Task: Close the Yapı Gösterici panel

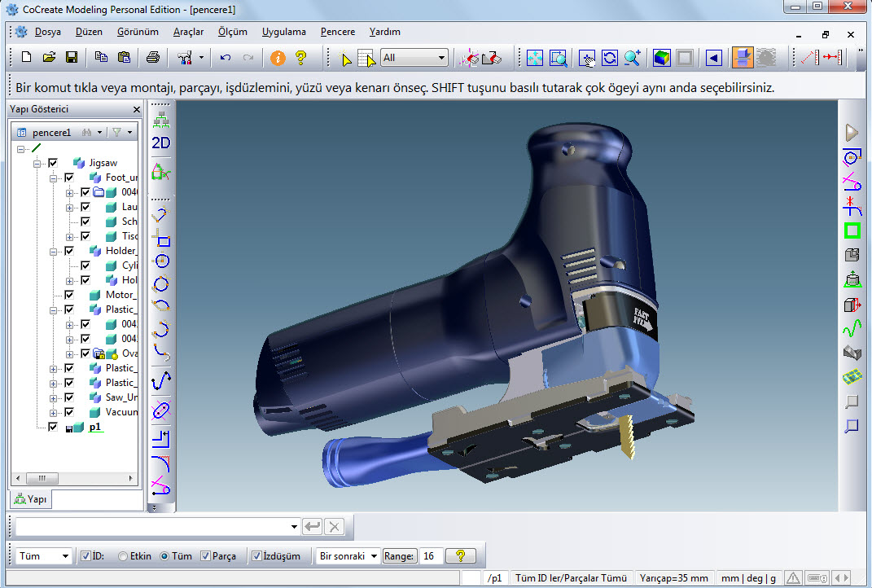Action: pos(137,110)
